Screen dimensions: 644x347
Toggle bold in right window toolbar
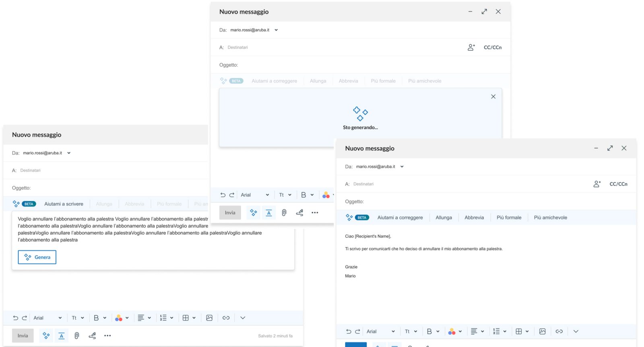tap(429, 332)
